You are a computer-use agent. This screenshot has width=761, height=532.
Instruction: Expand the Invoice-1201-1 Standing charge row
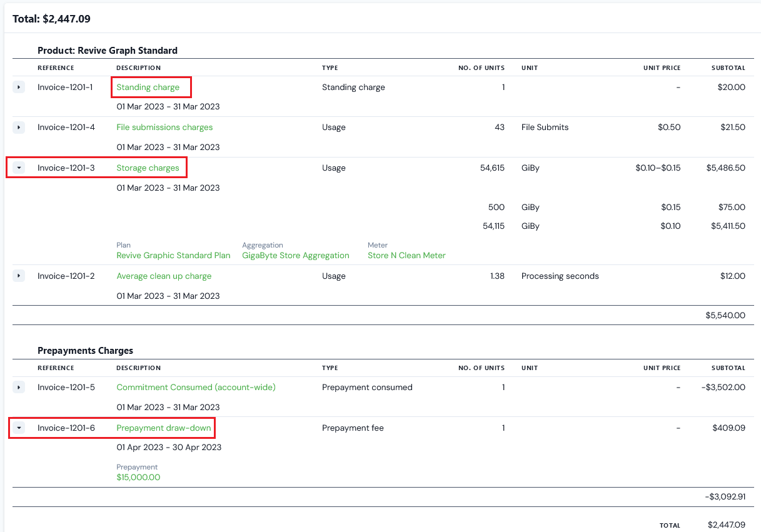click(x=18, y=87)
